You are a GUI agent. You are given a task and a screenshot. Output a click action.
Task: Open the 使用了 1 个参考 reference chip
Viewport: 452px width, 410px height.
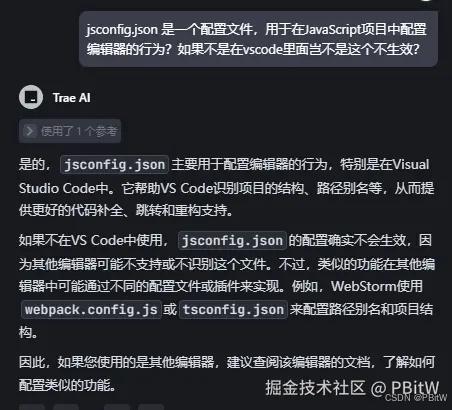[70, 131]
